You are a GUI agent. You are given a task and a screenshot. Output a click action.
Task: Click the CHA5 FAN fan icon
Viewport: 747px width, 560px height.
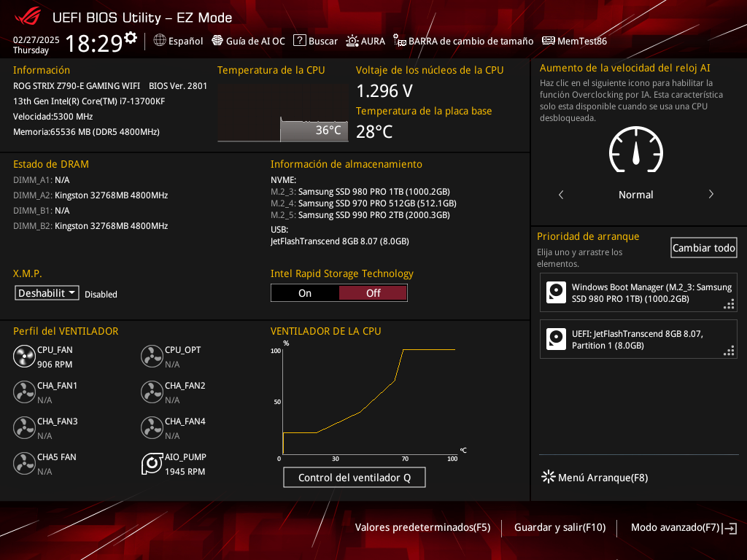coord(24,464)
